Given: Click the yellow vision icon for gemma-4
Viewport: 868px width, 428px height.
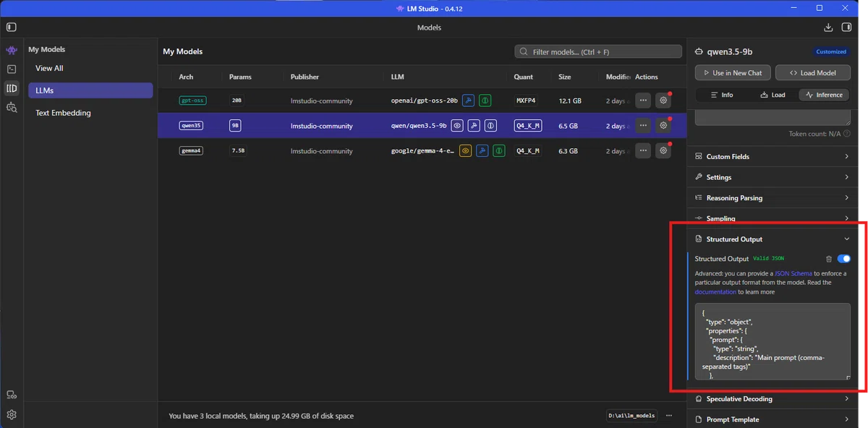Looking at the screenshot, I should click(x=466, y=151).
